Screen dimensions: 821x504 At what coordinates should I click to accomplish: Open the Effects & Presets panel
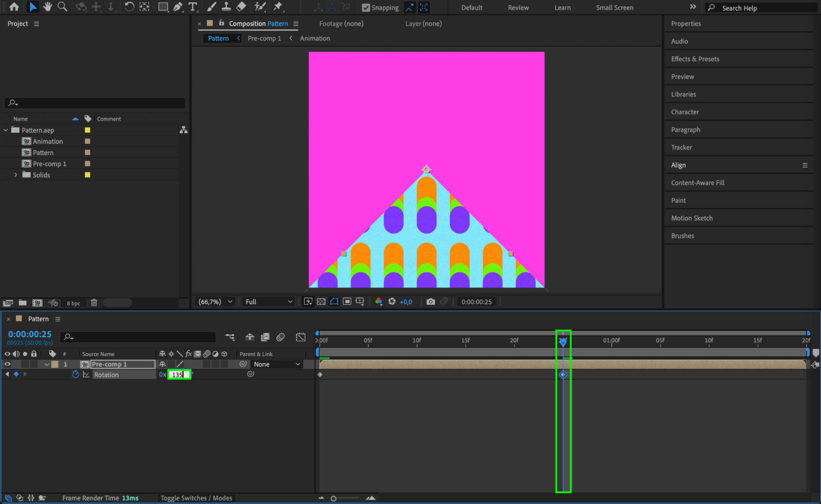point(695,59)
